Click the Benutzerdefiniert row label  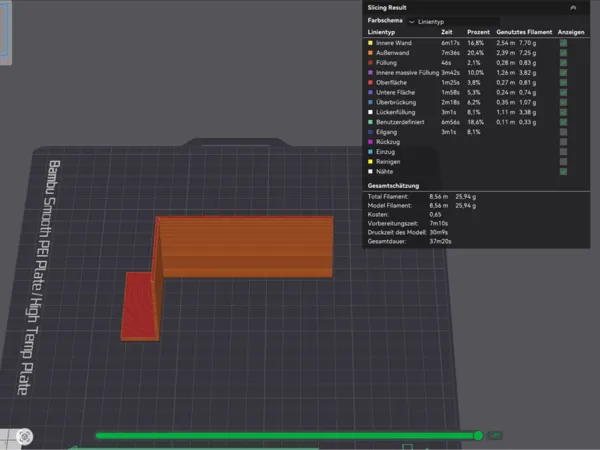coord(400,122)
